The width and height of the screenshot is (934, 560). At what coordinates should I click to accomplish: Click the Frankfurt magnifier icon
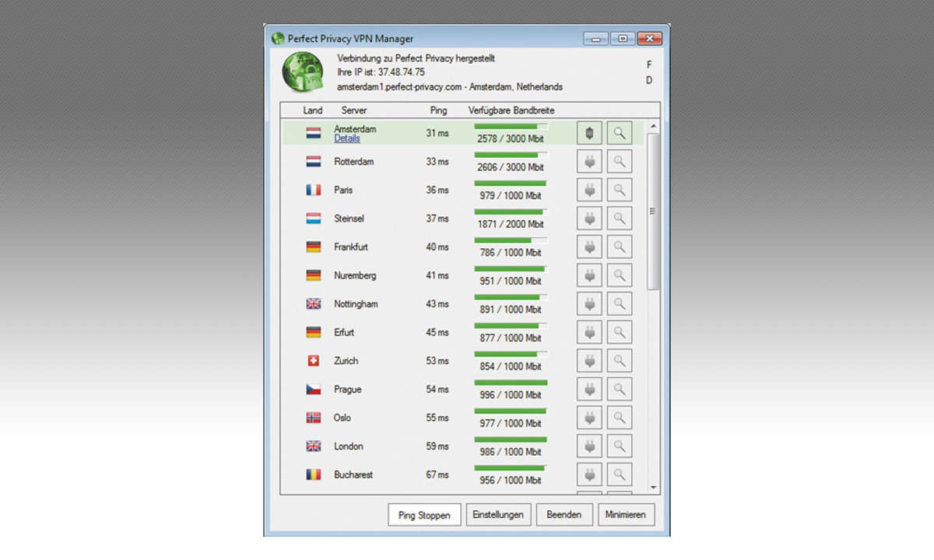pyautogui.click(x=620, y=247)
